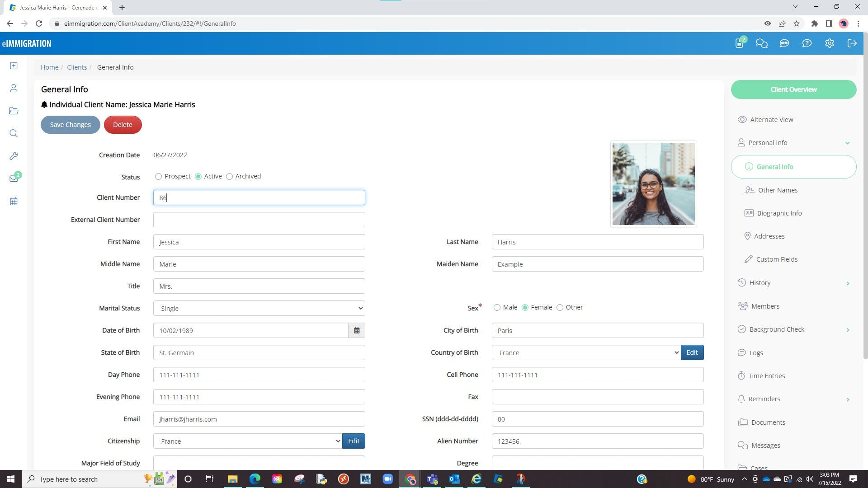This screenshot has height=488, width=868.
Task: Click the add new plus icon in left sidebar
Action: 14,66
